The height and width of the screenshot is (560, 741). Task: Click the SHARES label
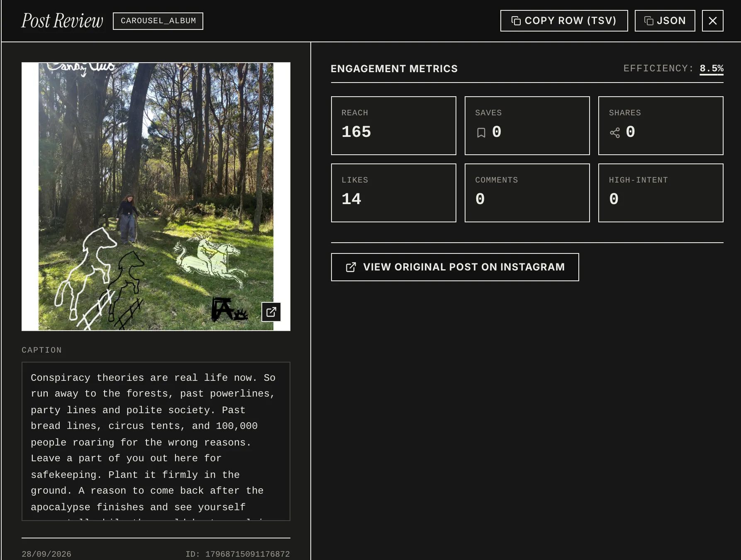coord(625,113)
